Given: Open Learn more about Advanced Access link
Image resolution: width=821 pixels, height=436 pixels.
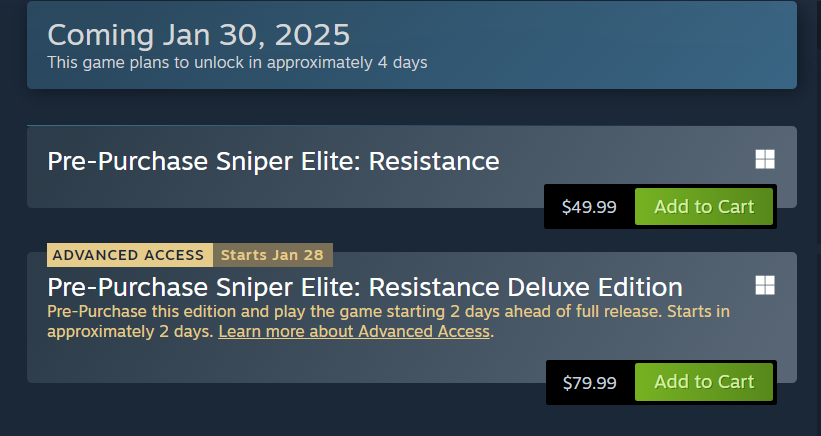Looking at the screenshot, I should click(354, 331).
